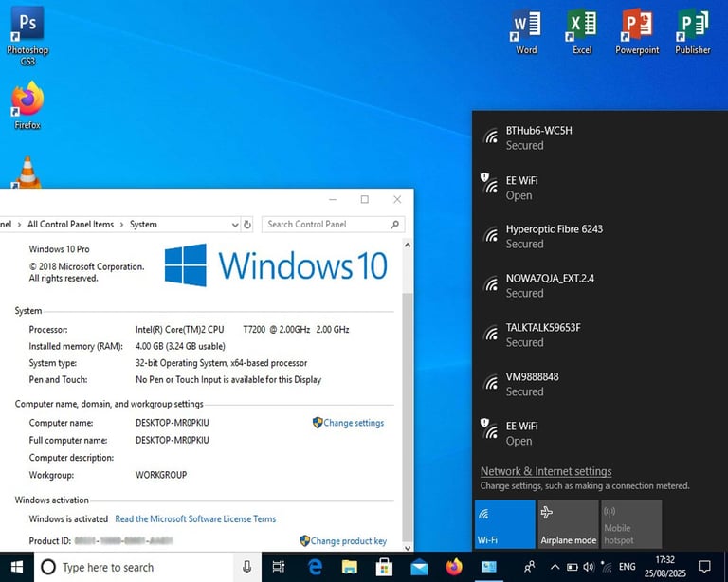Click the System window vertical scrollbar thumb
This screenshot has width=728, height=582.
408,415
